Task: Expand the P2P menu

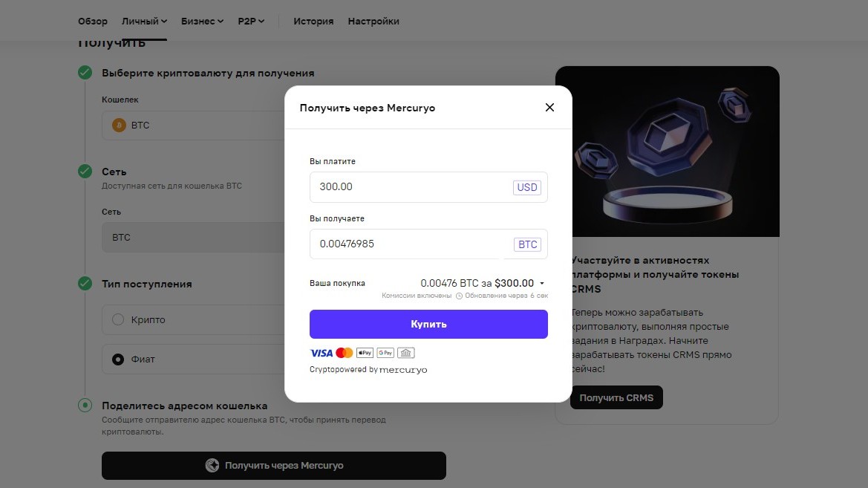Action: 251,21
